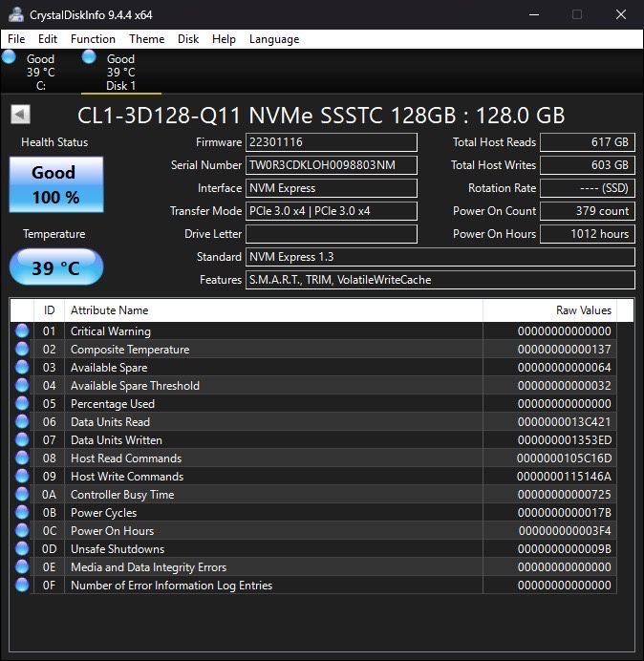The width and height of the screenshot is (644, 661).
Task: Click the CrystalDiskInfo app icon in title bar
Action: point(16,14)
